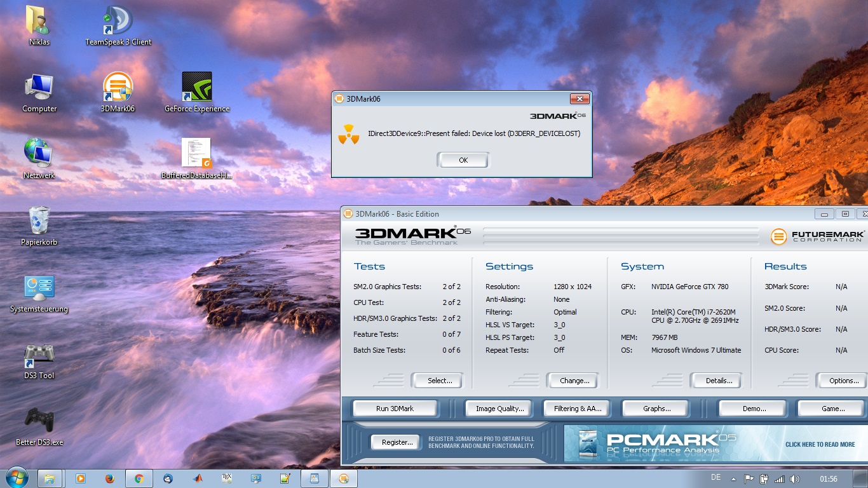Open the TeX editor taskbar icon
The width and height of the screenshot is (868, 488).
(226, 478)
